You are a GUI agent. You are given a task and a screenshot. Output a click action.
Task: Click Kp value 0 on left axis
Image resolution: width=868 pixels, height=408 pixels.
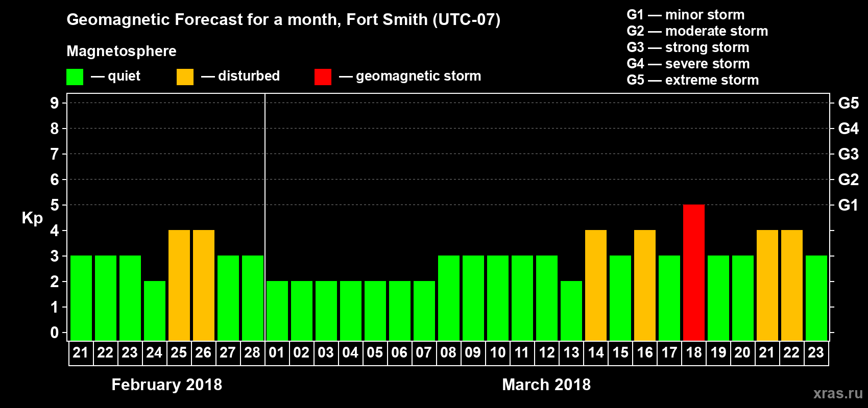coord(55,333)
